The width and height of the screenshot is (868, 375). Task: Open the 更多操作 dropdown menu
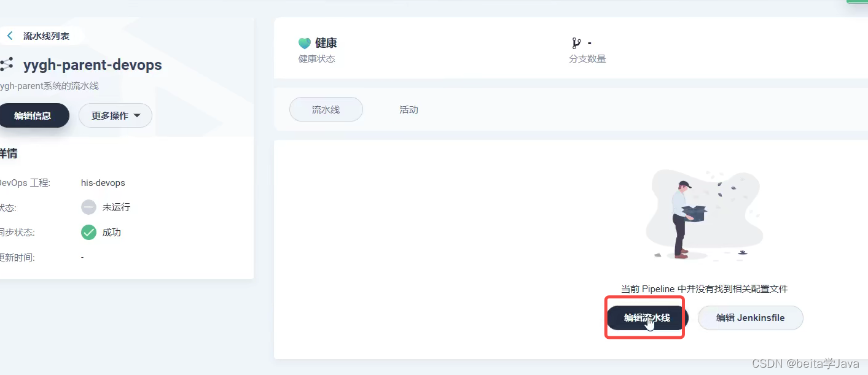[115, 115]
